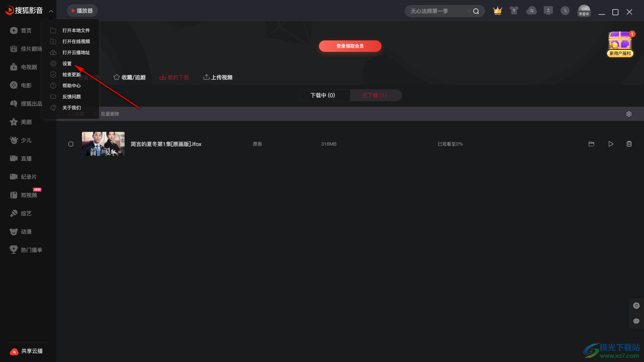Delete the 简言的夏冬 download
This screenshot has height=362, width=644.
point(629,144)
